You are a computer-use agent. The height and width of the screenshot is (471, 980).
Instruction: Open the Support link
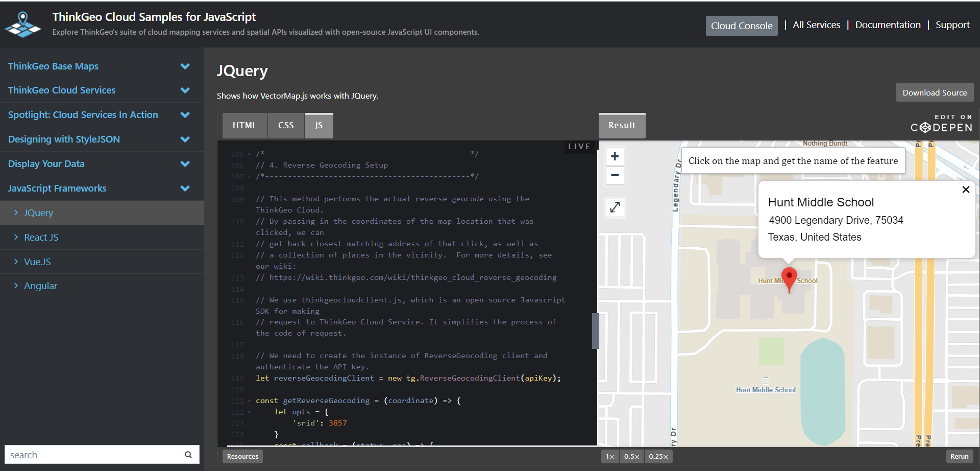[x=952, y=25]
